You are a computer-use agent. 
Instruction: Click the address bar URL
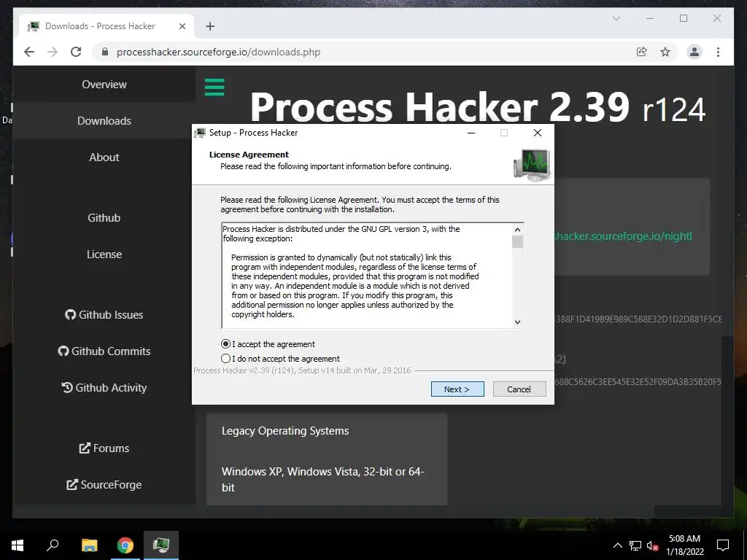tap(218, 52)
